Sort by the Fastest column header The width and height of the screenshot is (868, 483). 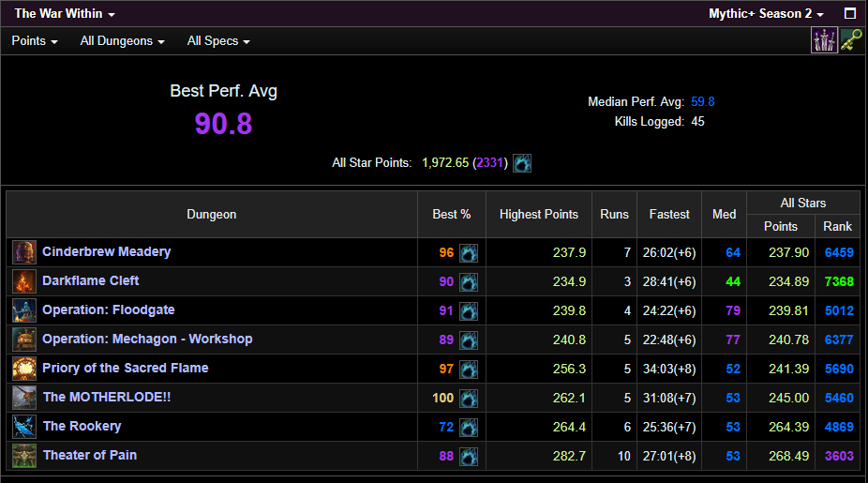[x=669, y=215]
